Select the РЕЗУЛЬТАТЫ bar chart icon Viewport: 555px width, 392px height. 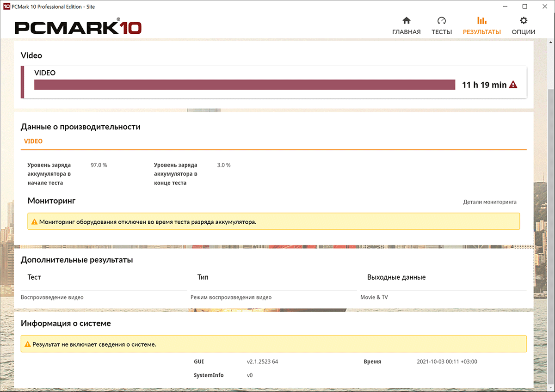481,21
